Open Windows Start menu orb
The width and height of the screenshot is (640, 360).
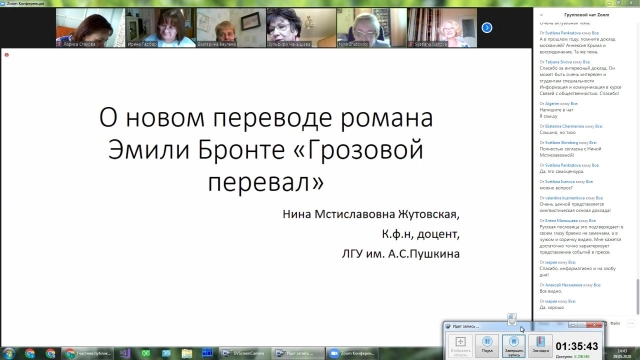coord(9,353)
